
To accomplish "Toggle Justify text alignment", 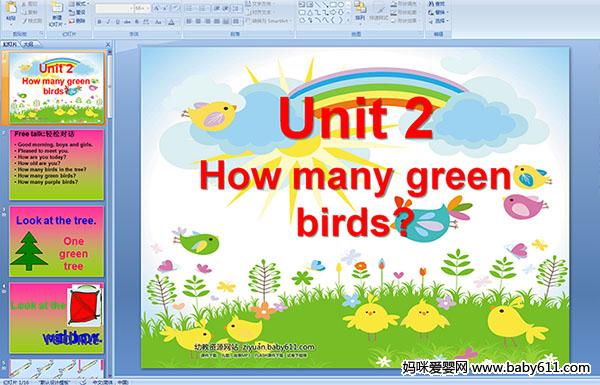I will tap(217, 21).
